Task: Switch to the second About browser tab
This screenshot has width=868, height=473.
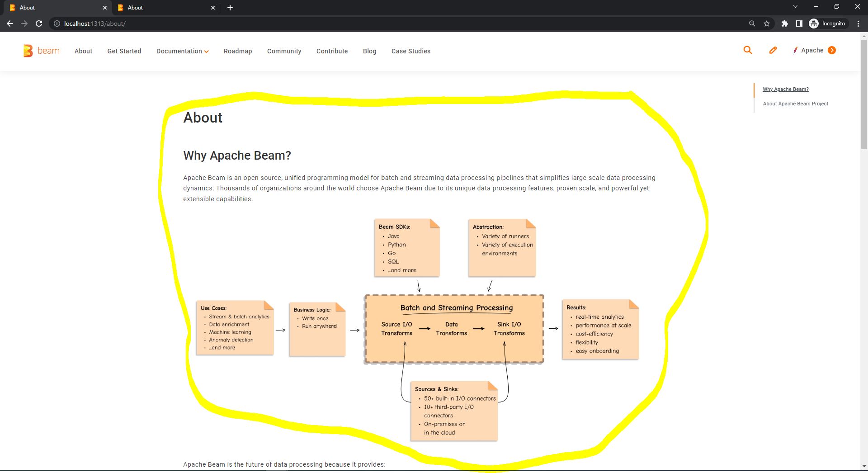Action: (165, 8)
